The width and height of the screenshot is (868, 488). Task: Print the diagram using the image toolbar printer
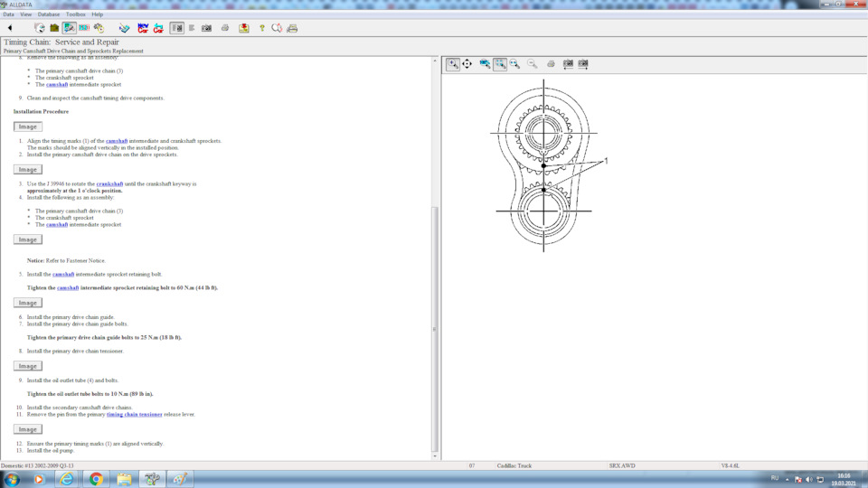coord(551,64)
